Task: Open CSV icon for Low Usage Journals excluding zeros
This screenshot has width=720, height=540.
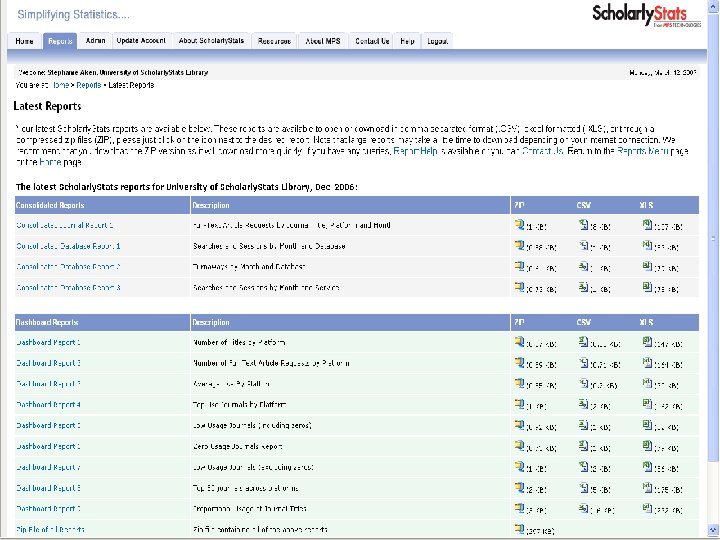Action: (583, 467)
